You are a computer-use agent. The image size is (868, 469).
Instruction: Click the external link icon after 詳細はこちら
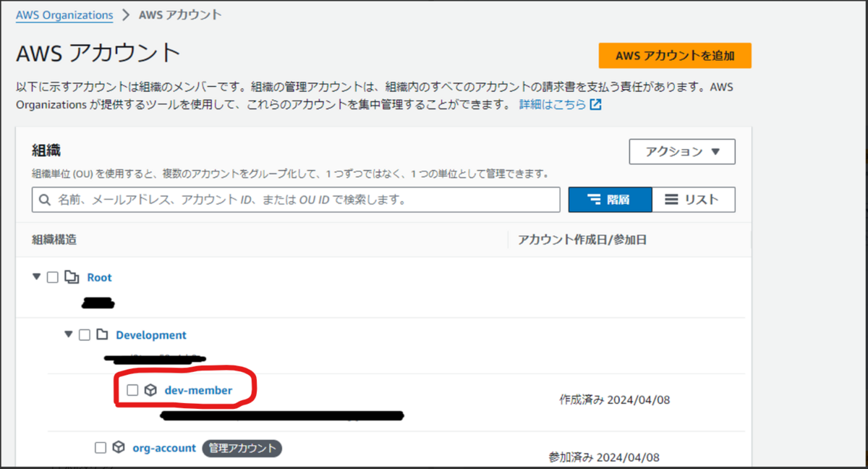pyautogui.click(x=595, y=104)
